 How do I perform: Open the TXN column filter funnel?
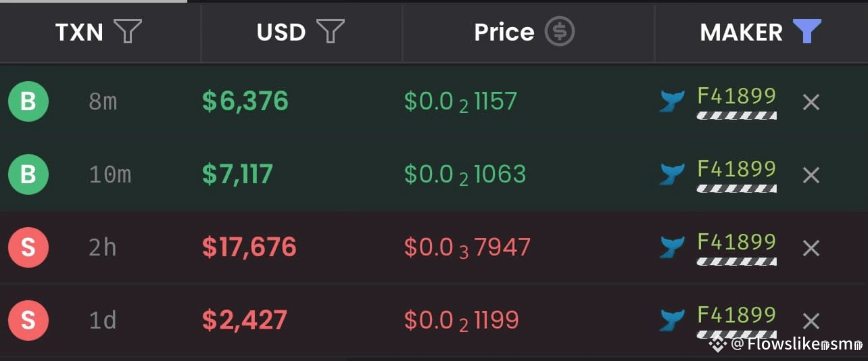tap(128, 32)
